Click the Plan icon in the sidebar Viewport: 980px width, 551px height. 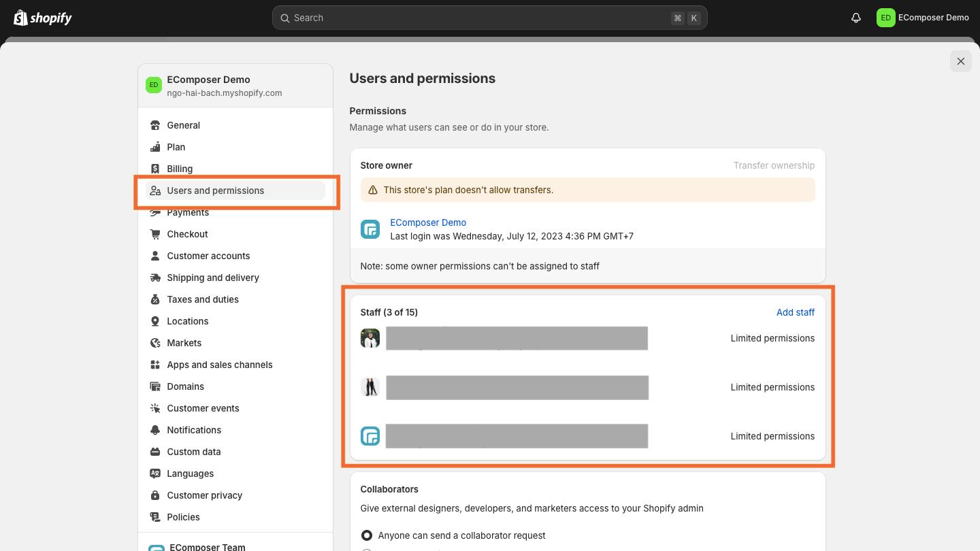pyautogui.click(x=155, y=147)
